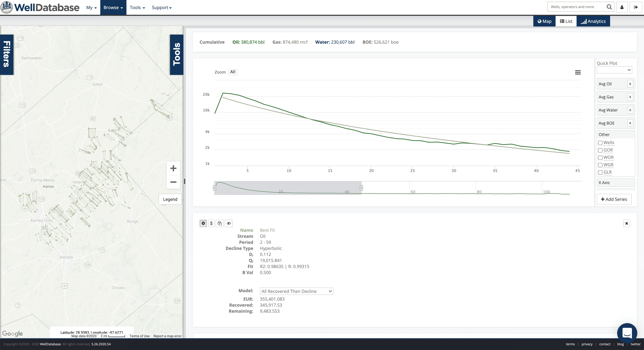Click the search magnifier icon
This screenshot has width=644, height=350.
tap(609, 7)
